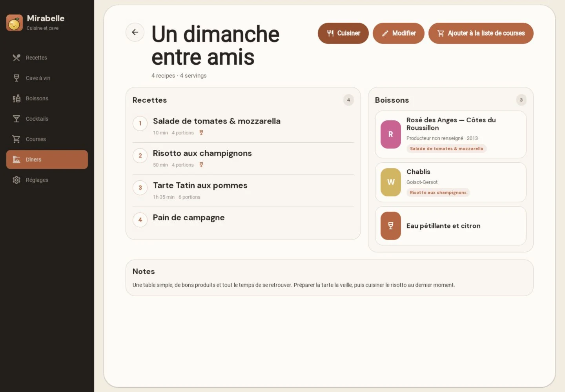The width and height of the screenshot is (565, 392).
Task: Click the title Un dimanche entre amis
Action: (x=215, y=45)
